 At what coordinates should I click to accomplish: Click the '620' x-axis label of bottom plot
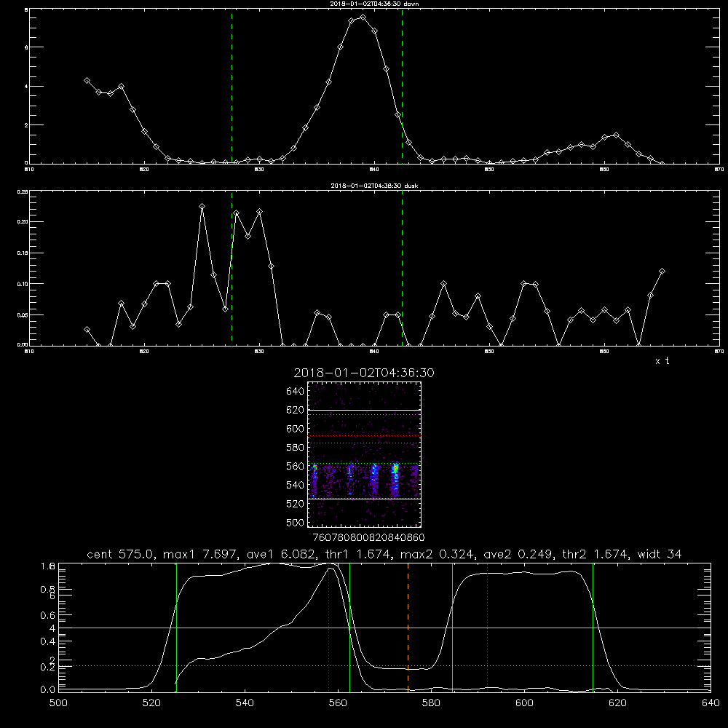(x=617, y=703)
